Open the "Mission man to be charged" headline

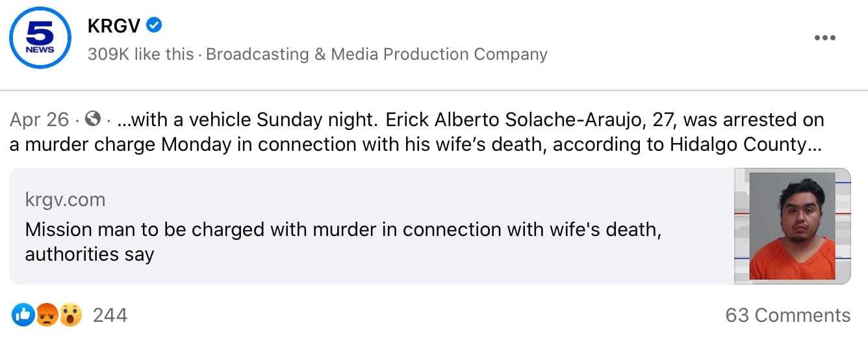[343, 230]
